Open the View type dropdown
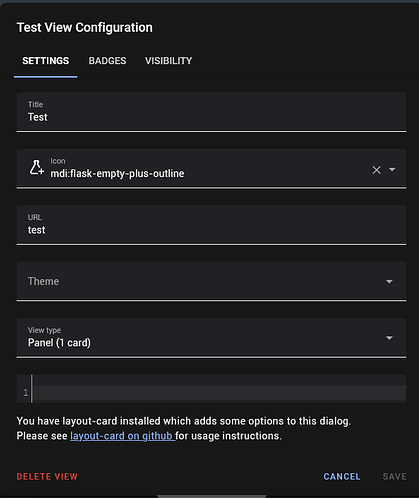Viewport: 419px width, 500px height. pyautogui.click(x=211, y=338)
